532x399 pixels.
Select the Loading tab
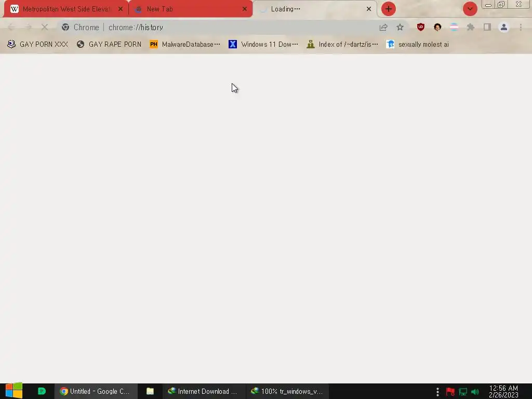(314, 9)
